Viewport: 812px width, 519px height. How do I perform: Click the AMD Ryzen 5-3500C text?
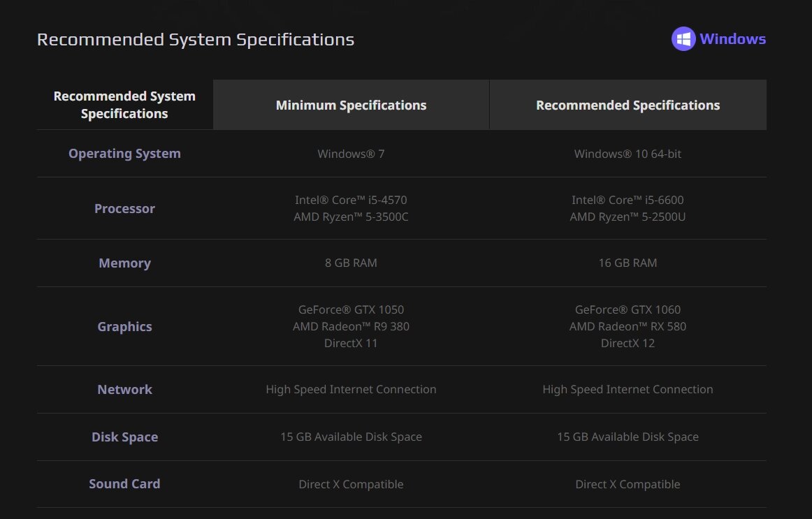coord(351,217)
